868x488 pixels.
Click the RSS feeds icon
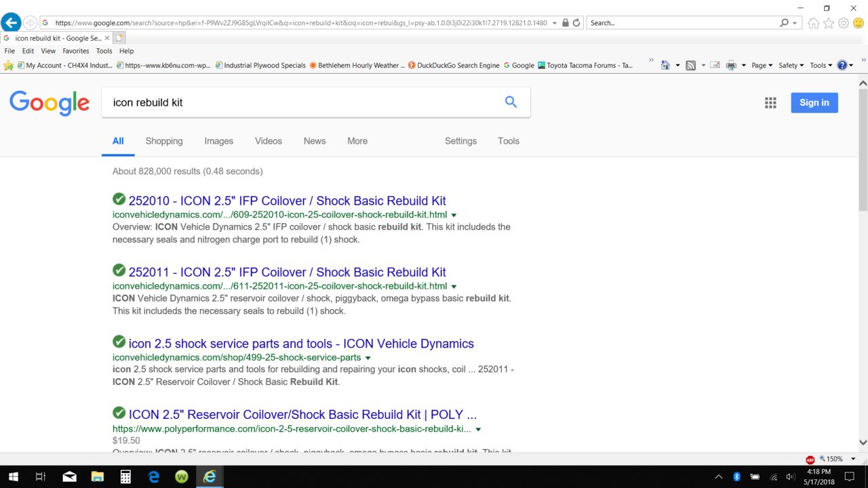coord(690,65)
